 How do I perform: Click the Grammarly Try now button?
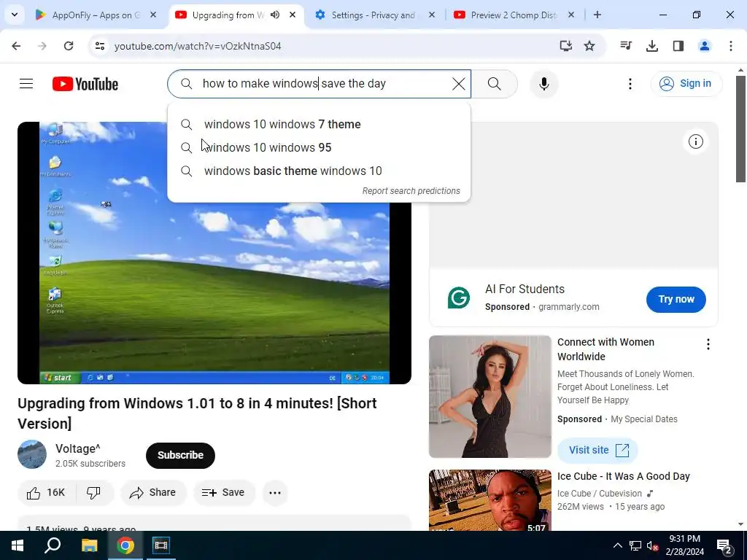(676, 300)
